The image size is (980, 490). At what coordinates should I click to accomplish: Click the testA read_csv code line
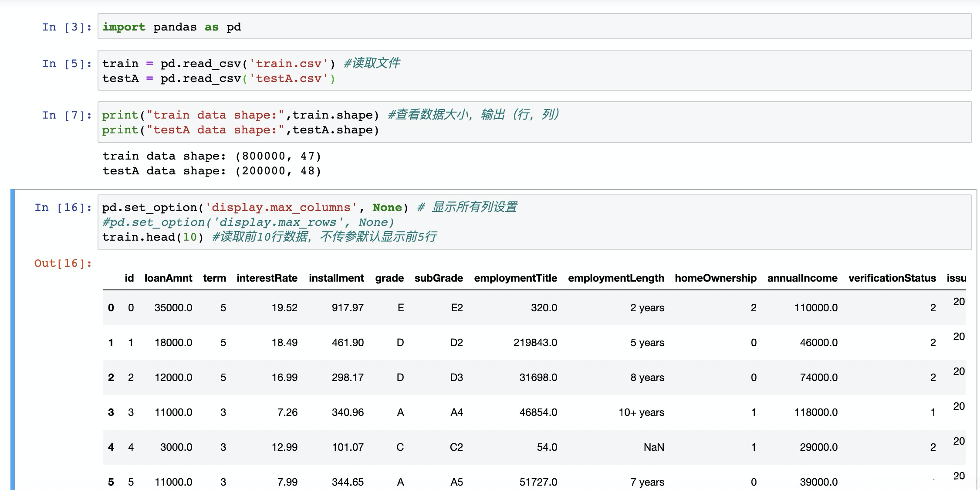(x=219, y=79)
